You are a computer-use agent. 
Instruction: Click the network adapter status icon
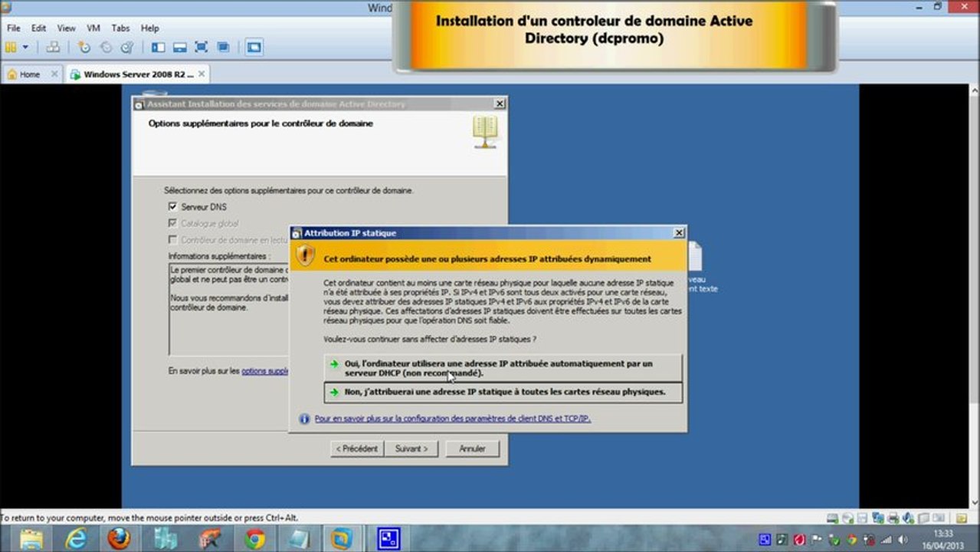[x=878, y=518]
